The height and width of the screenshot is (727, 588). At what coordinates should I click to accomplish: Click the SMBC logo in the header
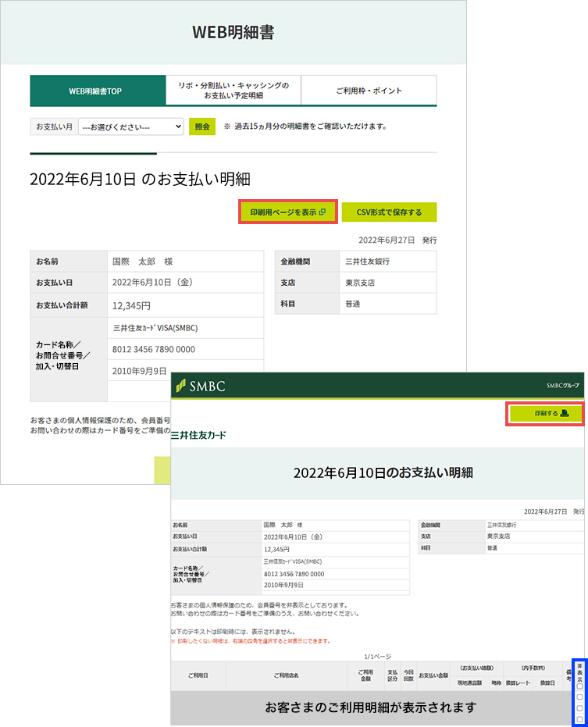coord(201,386)
